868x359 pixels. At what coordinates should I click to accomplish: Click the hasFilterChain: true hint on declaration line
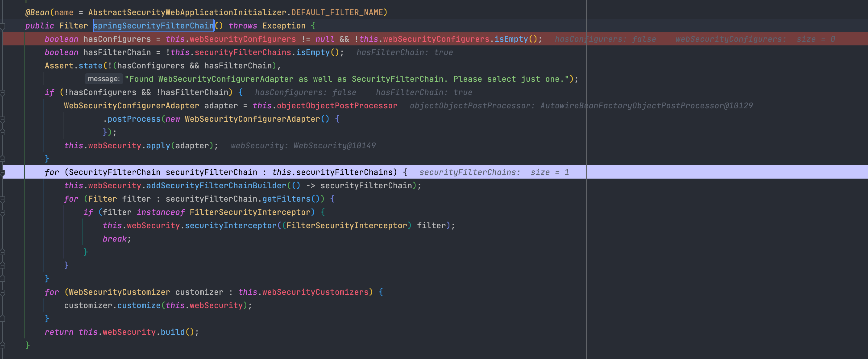404,53
